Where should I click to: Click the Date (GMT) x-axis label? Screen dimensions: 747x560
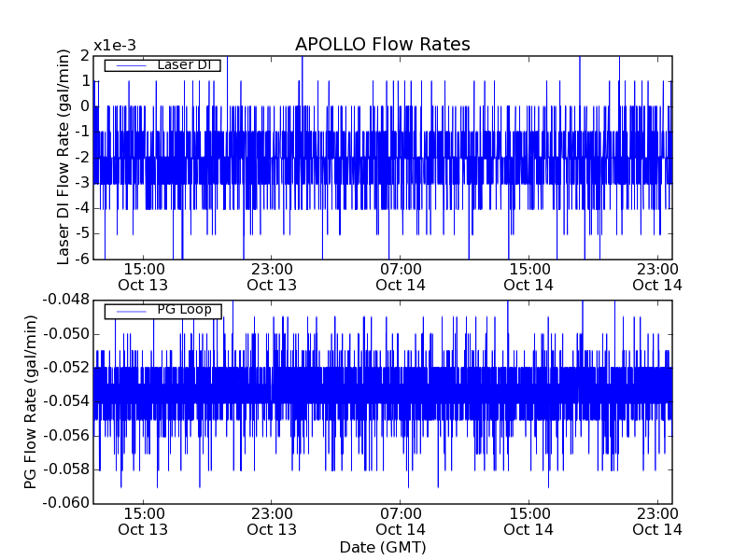point(383,547)
